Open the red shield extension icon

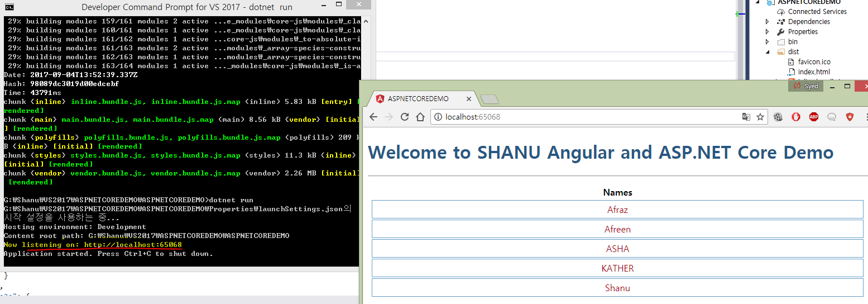click(850, 117)
